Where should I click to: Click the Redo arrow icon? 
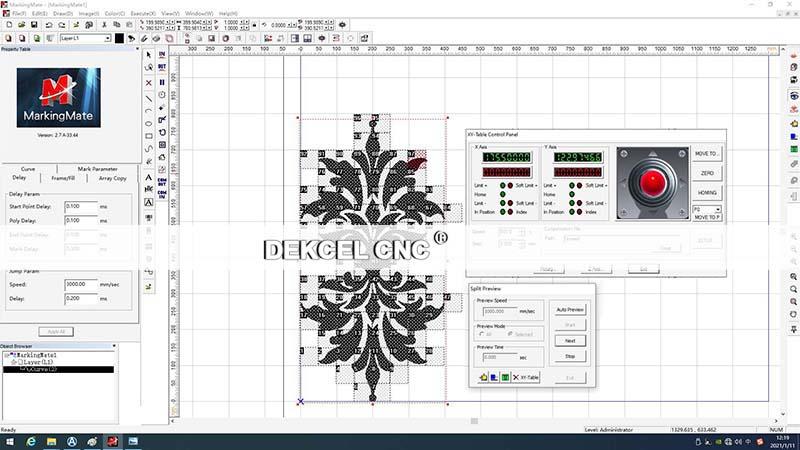tap(62, 24)
